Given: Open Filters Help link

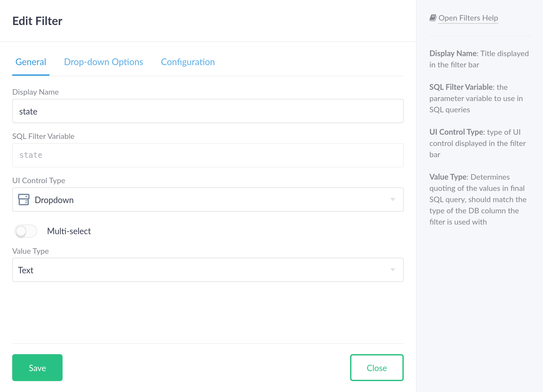Looking at the screenshot, I should (468, 18).
